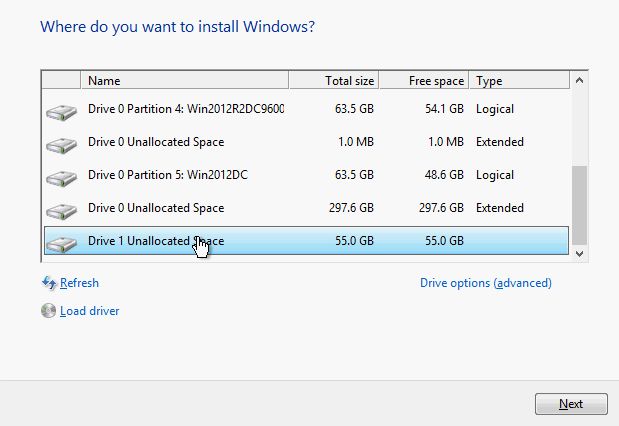The image size is (619, 426).
Task: Click the drive icon for Partition 4 Win2012R2DC9600
Action: click(x=62, y=111)
